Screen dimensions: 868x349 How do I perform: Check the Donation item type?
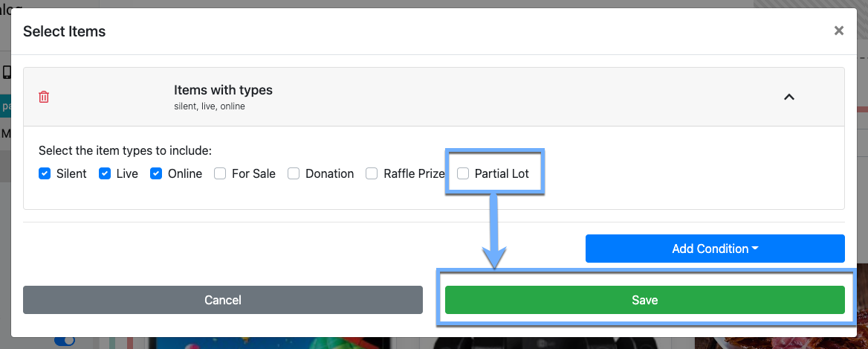294,173
